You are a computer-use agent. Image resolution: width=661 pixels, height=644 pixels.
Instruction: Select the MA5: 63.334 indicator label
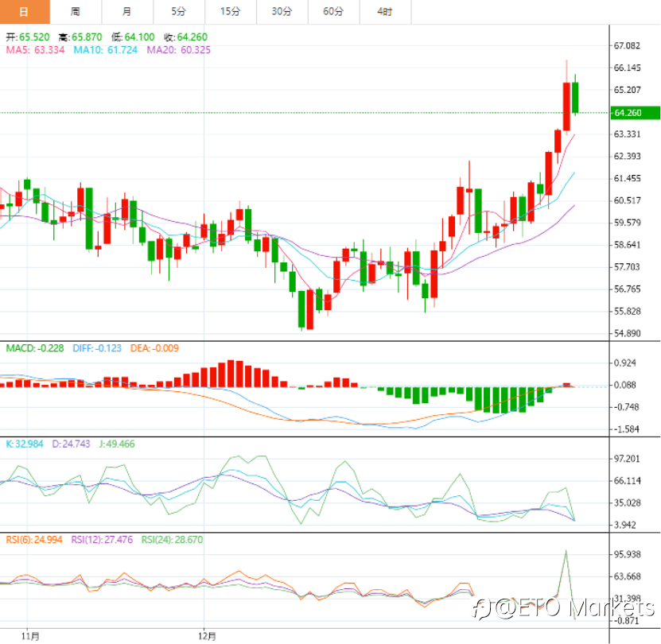36,50
